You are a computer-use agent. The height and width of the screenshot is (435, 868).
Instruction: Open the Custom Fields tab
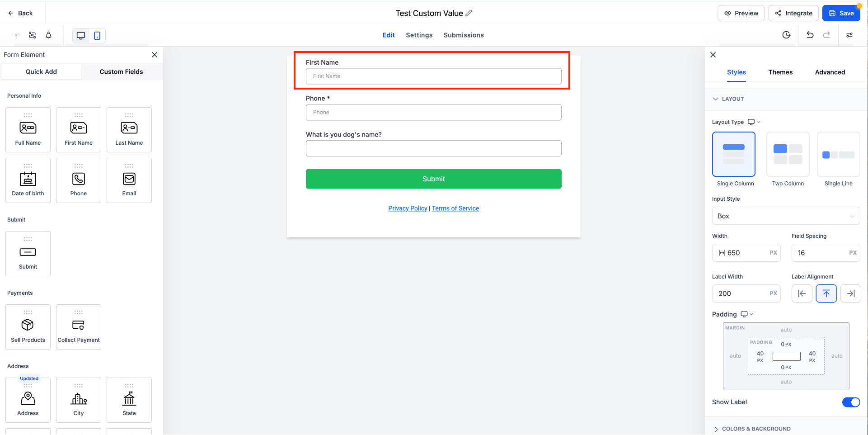(121, 72)
